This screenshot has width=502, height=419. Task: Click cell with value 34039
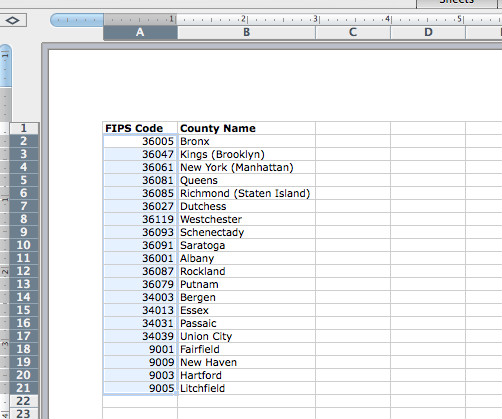pyautogui.click(x=140, y=336)
